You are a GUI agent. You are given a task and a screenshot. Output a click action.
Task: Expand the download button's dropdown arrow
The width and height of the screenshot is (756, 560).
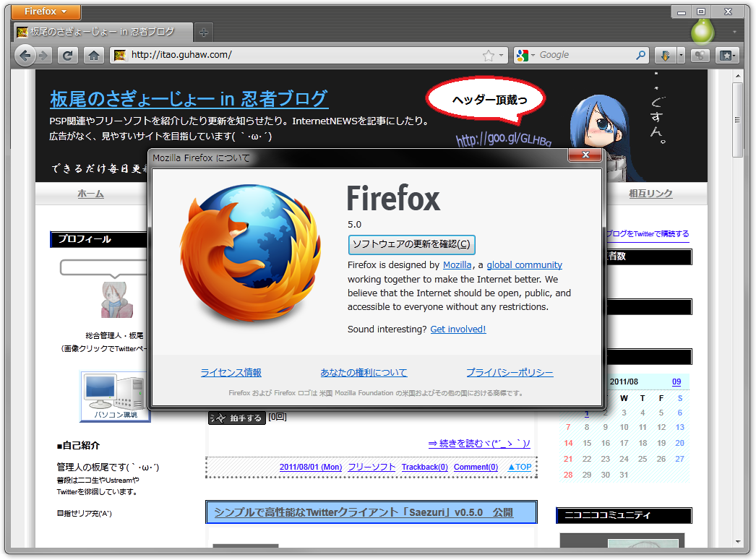681,56
